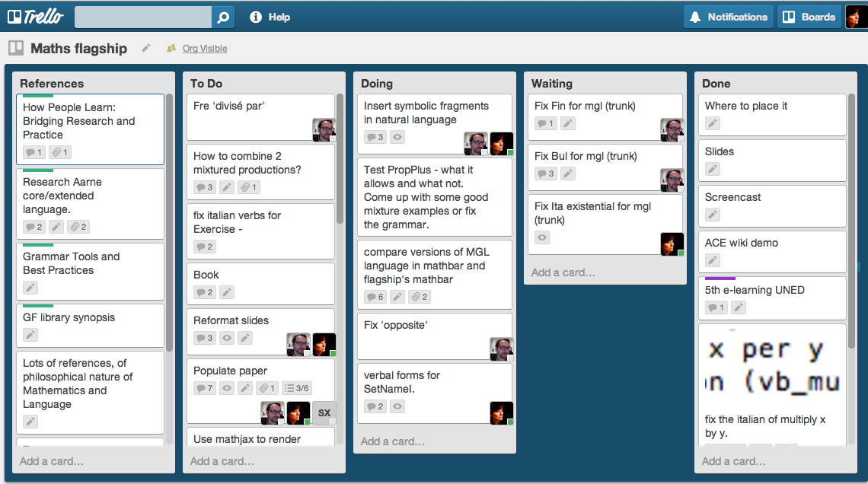The height and width of the screenshot is (484, 868).
Task: Toggle subscribe eye on Reformat slides card
Action: tap(227, 338)
